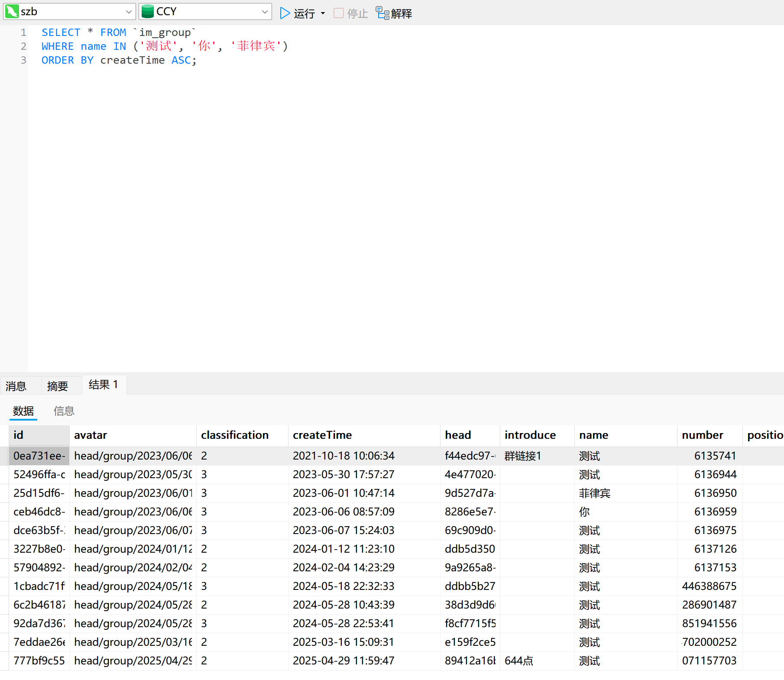Image resolution: width=784 pixels, height=680 pixels.
Task: Open the szb connection dropdown
Action: [x=128, y=12]
